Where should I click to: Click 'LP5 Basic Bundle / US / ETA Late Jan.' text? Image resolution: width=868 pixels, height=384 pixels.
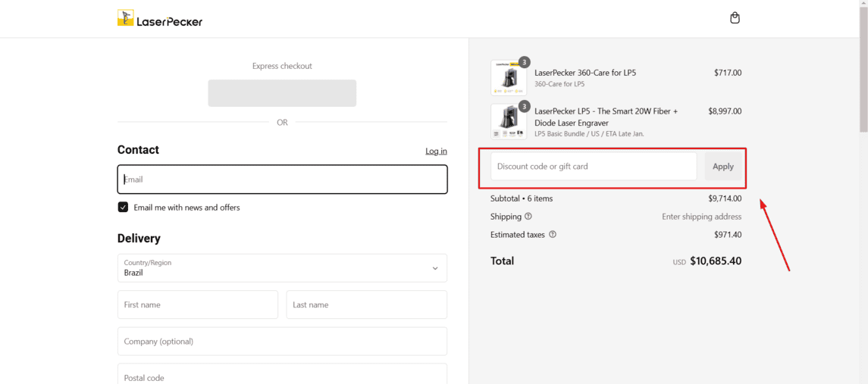(x=590, y=134)
